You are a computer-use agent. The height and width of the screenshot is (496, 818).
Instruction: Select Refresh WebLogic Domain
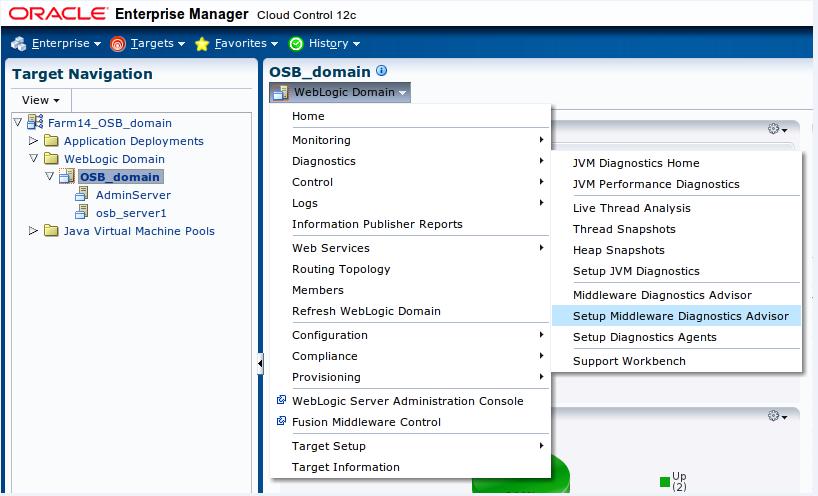click(x=410, y=311)
